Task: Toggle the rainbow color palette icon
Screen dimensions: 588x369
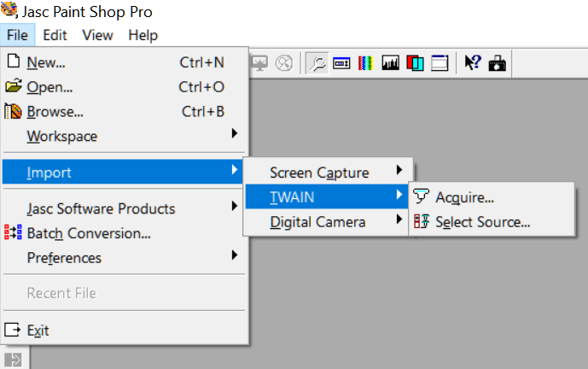Action: [x=366, y=63]
